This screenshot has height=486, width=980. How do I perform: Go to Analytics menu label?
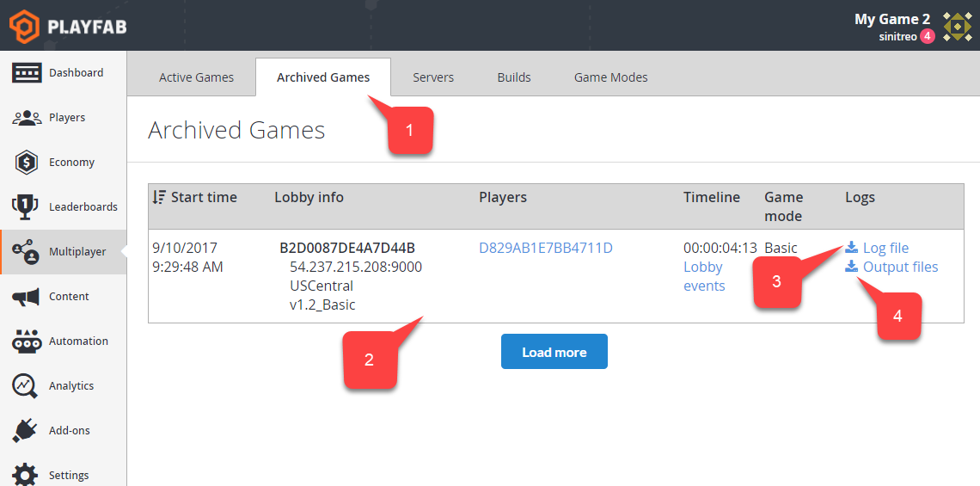coord(71,386)
